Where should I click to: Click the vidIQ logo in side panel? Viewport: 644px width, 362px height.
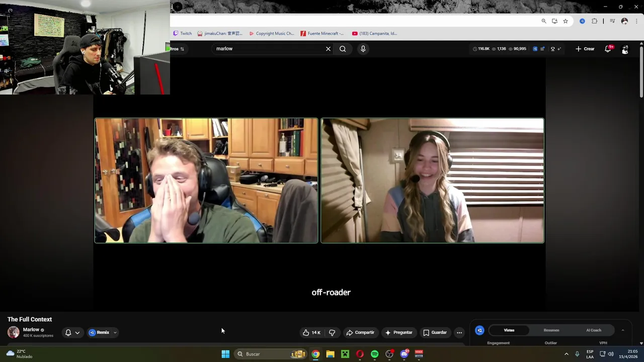click(479, 330)
